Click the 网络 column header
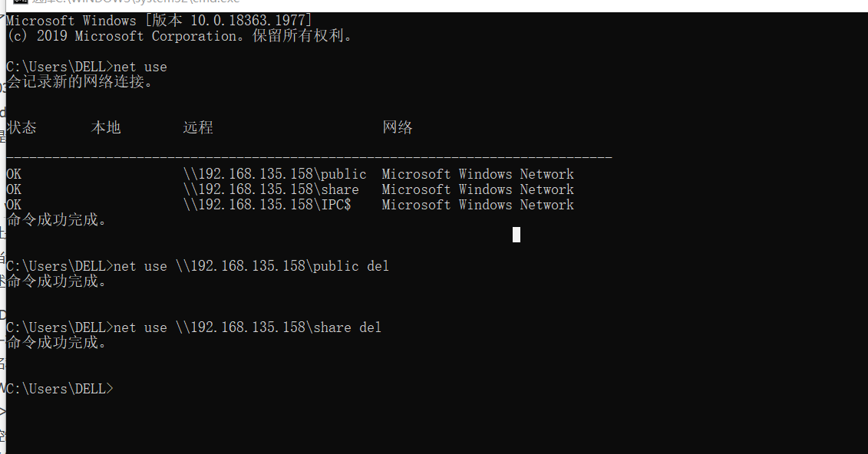Screen dimensions: 868x454 398,128
